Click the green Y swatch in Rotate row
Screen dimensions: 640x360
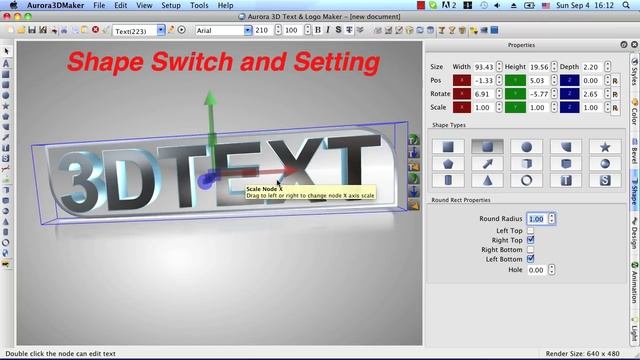(516, 94)
